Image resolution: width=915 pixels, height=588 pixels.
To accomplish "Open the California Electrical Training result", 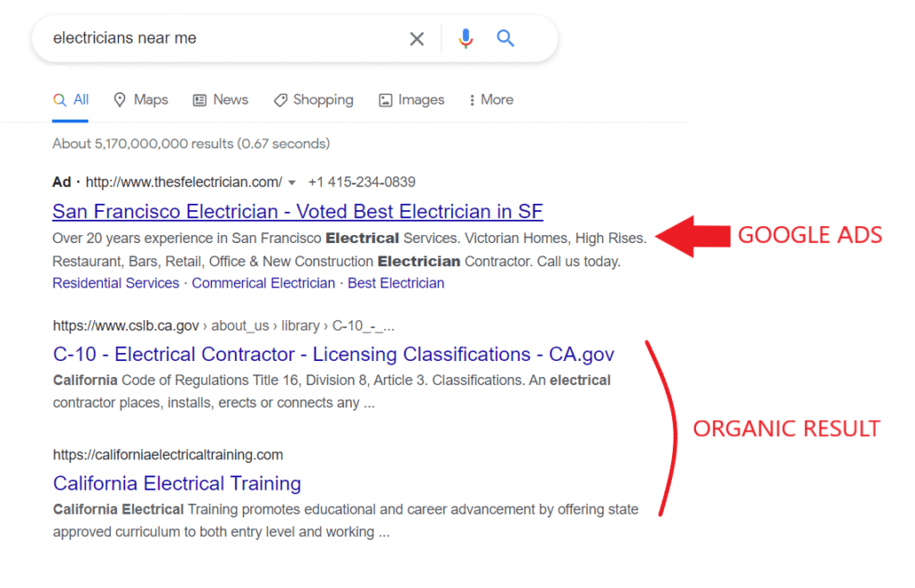I will 176,483.
